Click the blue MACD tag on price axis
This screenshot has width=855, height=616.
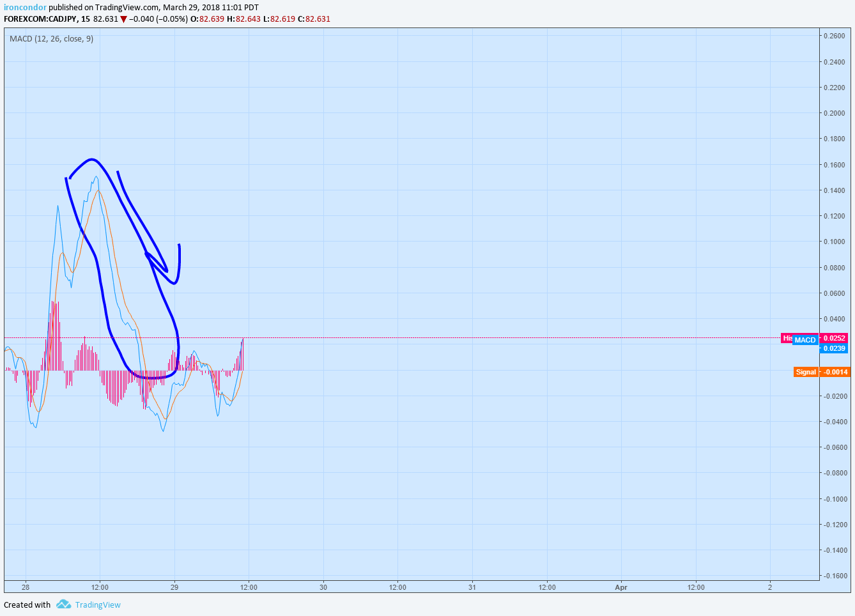click(x=805, y=340)
